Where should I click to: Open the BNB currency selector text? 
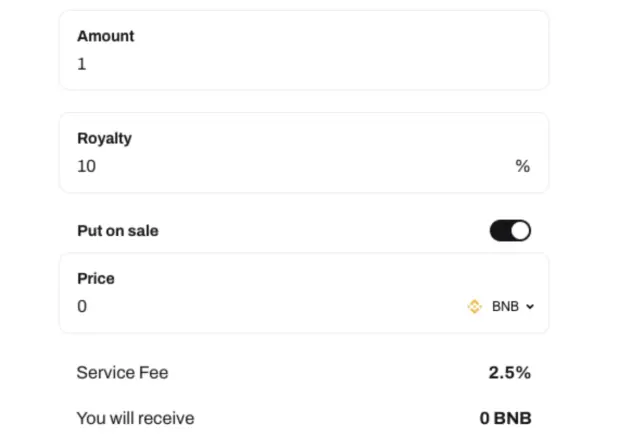click(x=505, y=306)
